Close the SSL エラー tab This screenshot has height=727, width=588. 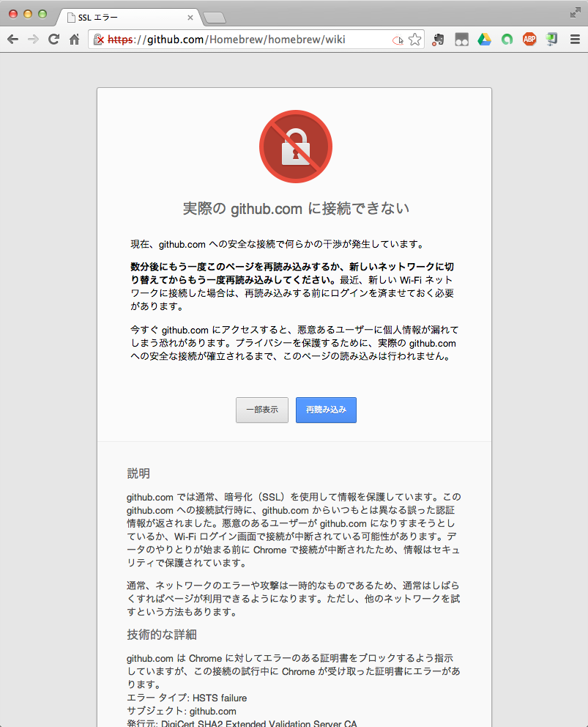(190, 18)
